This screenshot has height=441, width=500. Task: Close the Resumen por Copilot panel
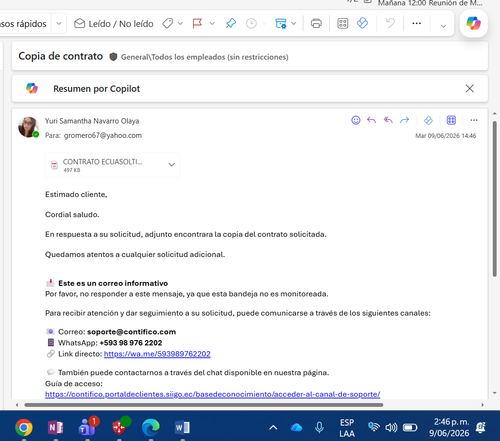point(470,88)
